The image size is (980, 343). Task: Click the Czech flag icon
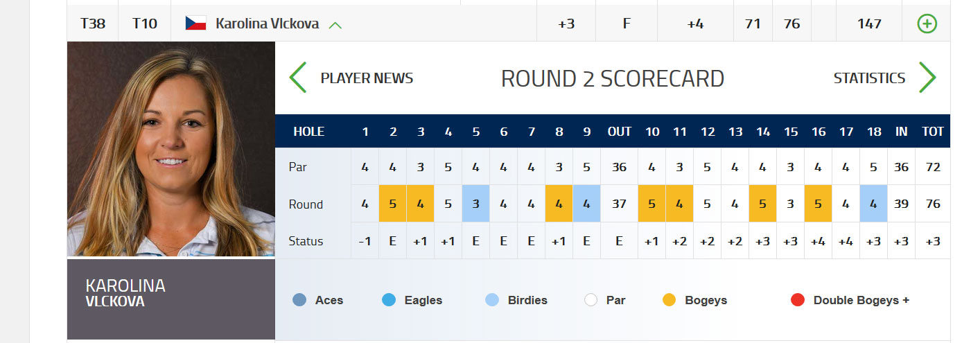[x=195, y=24]
